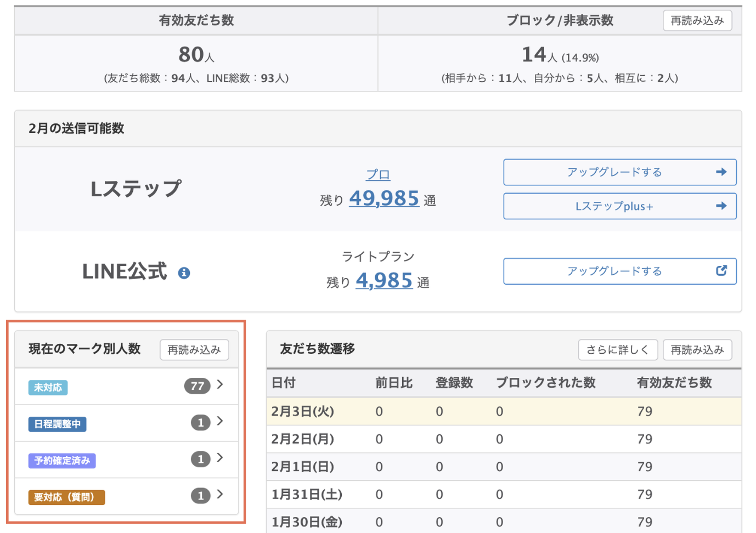This screenshot has height=533, width=756.
Task: Select the 未対応 mark label
Action: click(x=48, y=388)
